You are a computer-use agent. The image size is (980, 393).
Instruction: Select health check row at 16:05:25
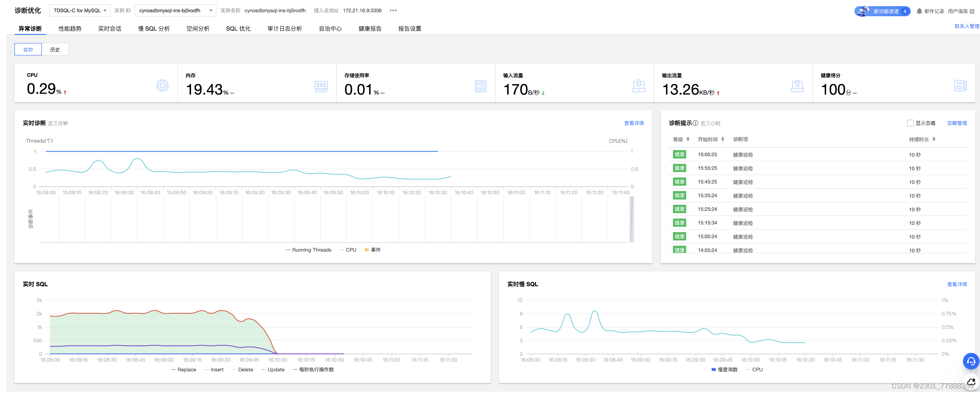pyautogui.click(x=818, y=155)
